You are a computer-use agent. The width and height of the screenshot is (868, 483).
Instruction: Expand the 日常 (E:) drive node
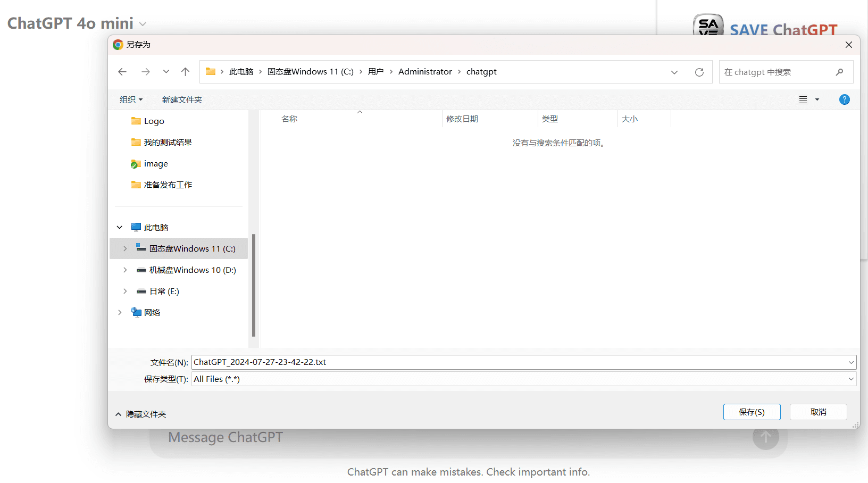pyautogui.click(x=125, y=291)
